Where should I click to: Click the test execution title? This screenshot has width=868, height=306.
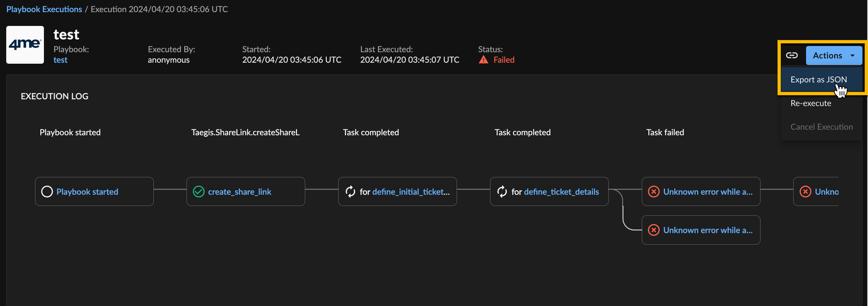67,34
